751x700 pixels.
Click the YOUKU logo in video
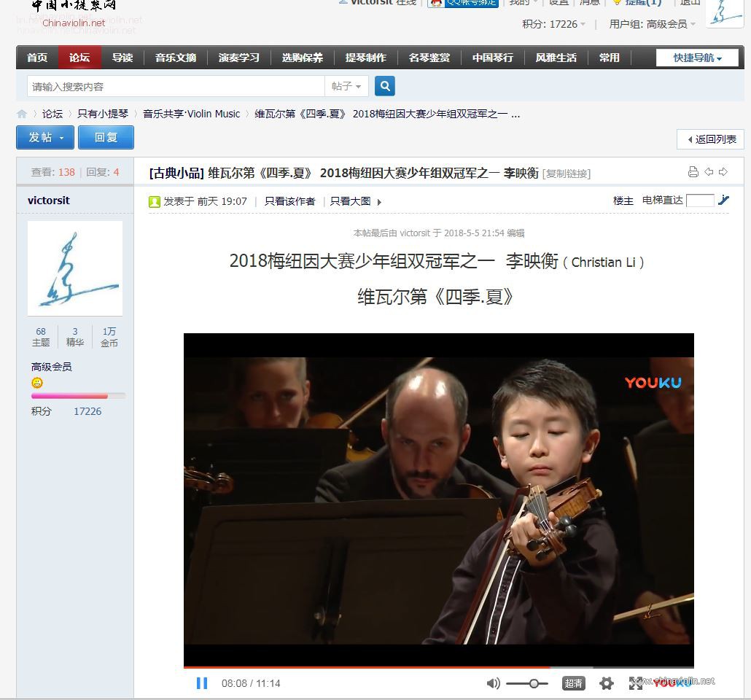point(653,382)
